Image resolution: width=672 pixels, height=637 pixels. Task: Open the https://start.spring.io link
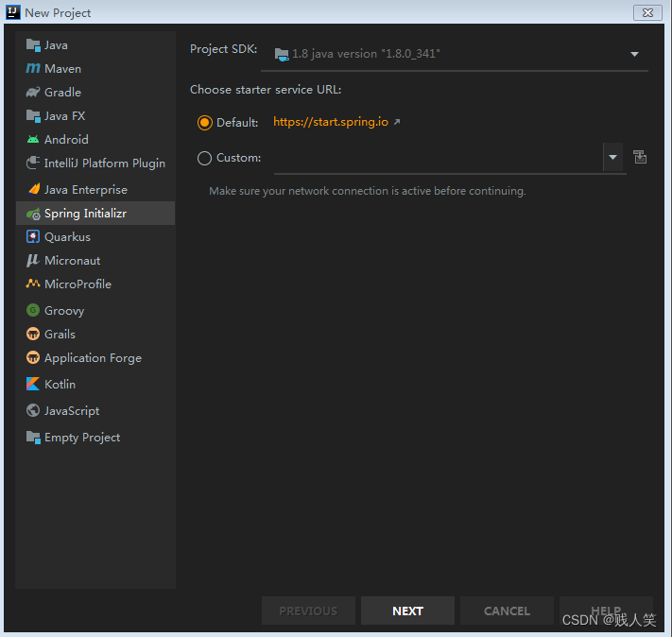pos(331,122)
